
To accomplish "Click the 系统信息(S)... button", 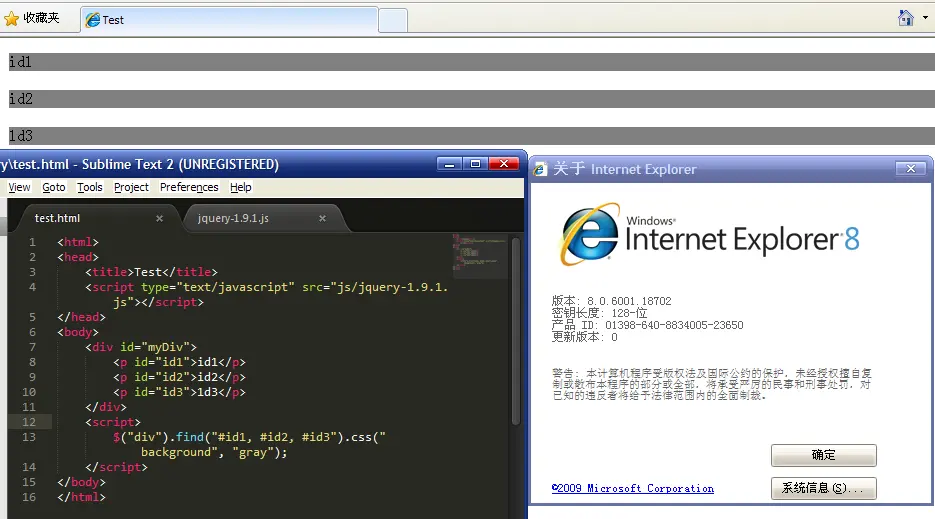I will (823, 488).
